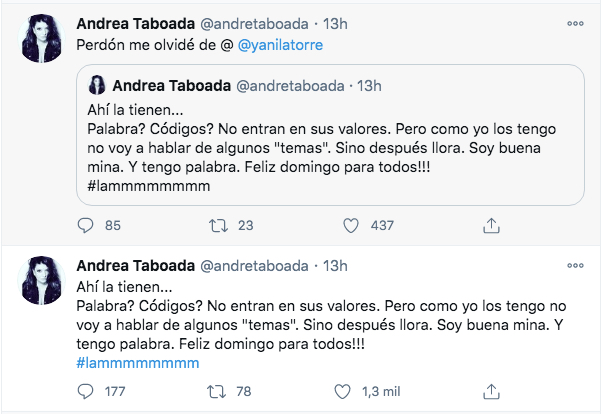The image size is (604, 414).
Task: Share the first tweet via share icon
Action: point(490,226)
